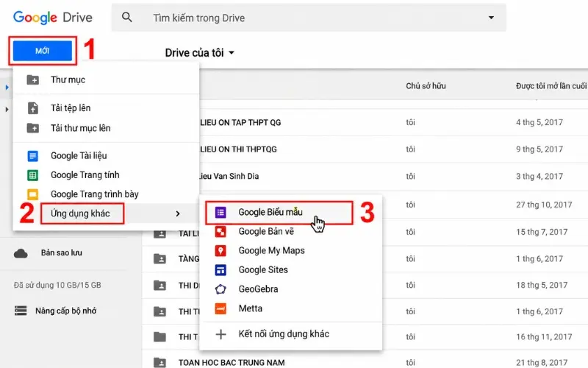The height and width of the screenshot is (368, 588).
Task: Expand the lower sidebar tree arrow
Action: [7, 109]
